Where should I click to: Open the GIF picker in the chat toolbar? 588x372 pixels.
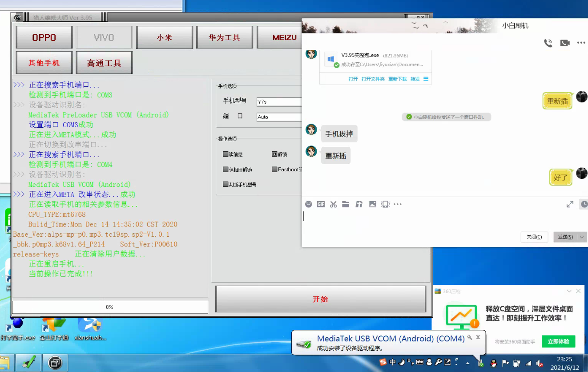coord(321,204)
